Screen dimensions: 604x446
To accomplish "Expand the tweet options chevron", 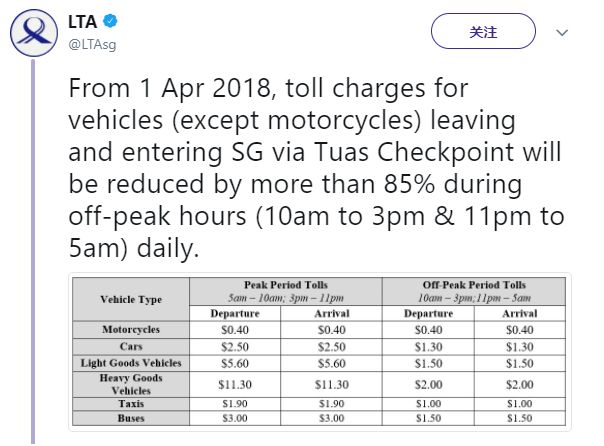I will pyautogui.click(x=563, y=32).
